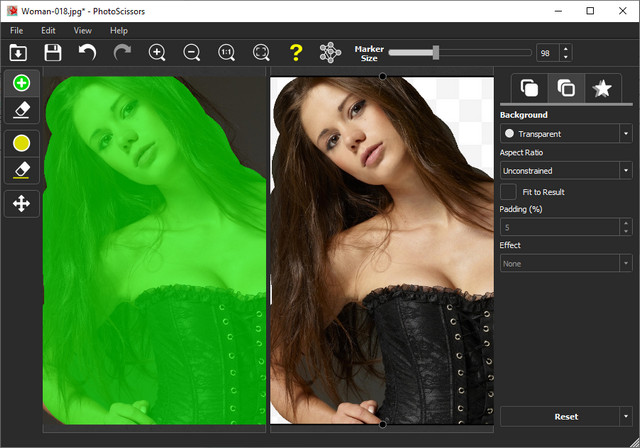The image size is (640, 448).
Task: Click the Open image icon
Action: [17, 52]
